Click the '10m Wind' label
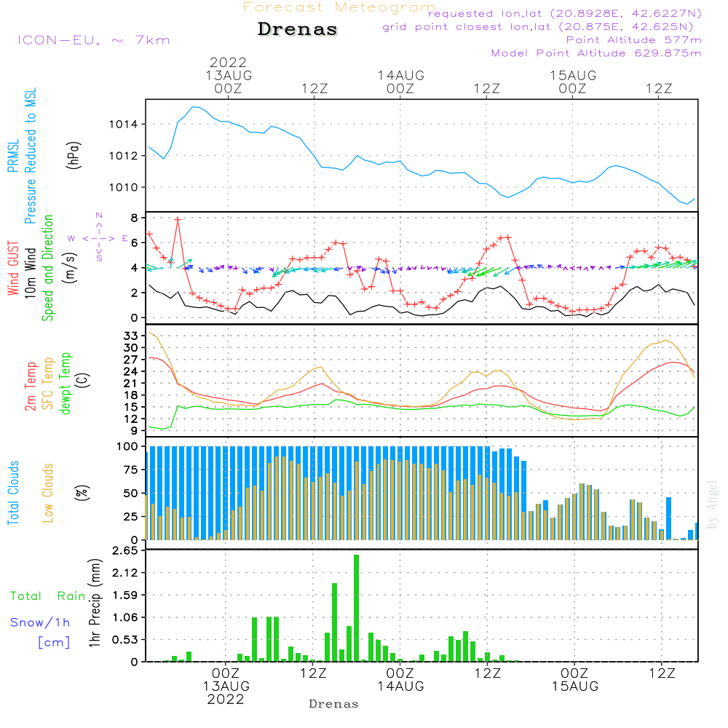 coord(30,272)
